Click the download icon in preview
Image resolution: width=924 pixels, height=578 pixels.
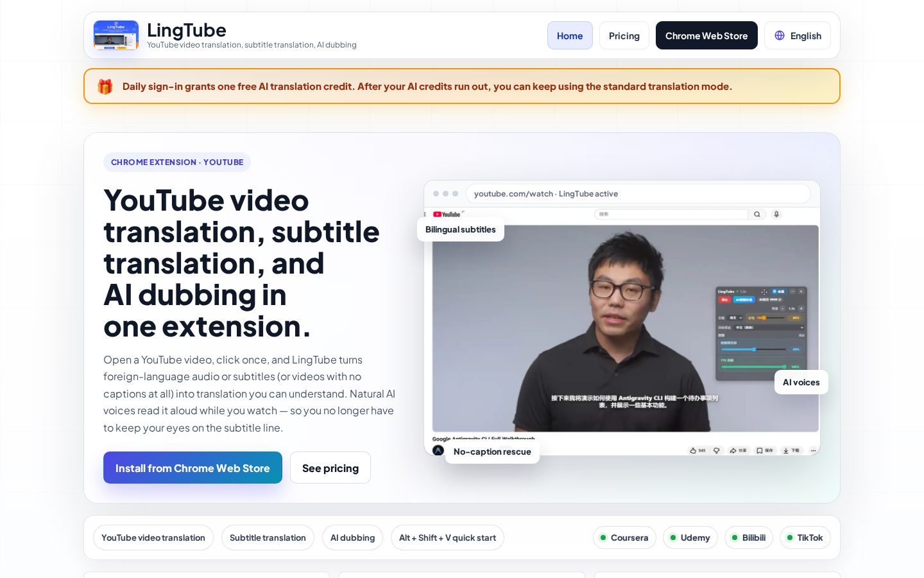[x=785, y=451]
